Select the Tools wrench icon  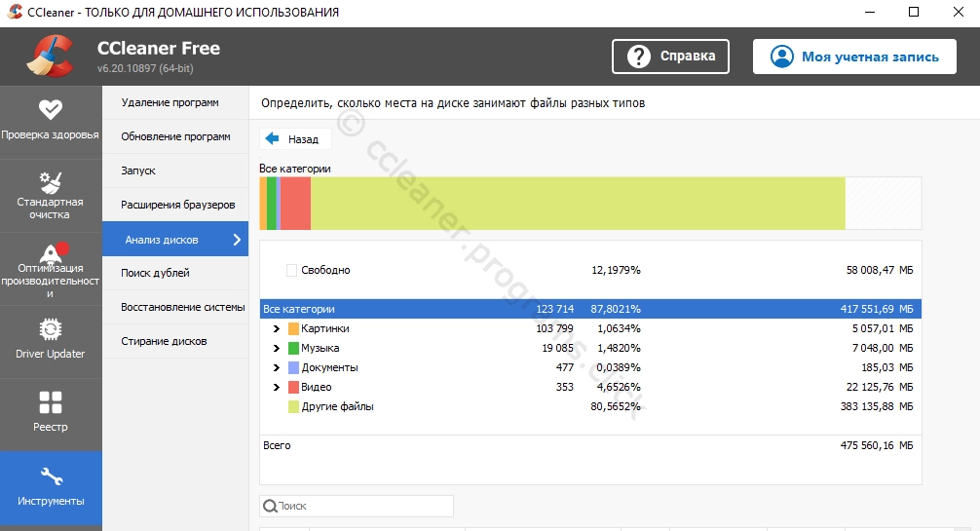point(51,476)
